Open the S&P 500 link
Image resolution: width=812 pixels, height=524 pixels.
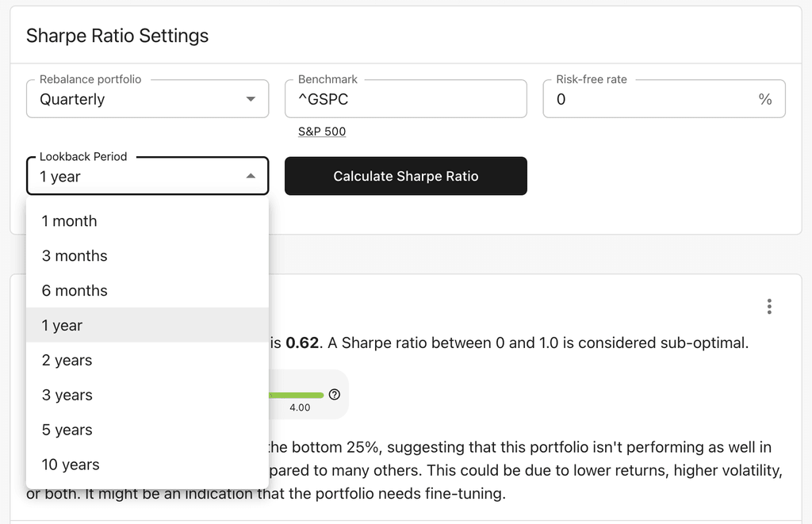pos(322,132)
